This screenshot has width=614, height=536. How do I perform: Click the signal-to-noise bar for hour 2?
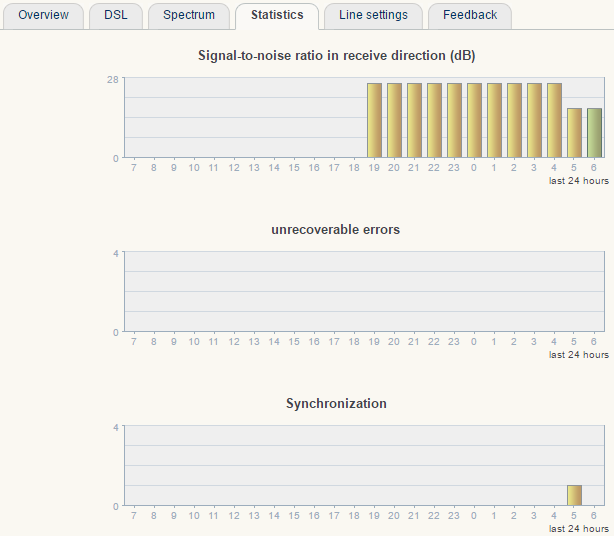pyautogui.click(x=514, y=120)
